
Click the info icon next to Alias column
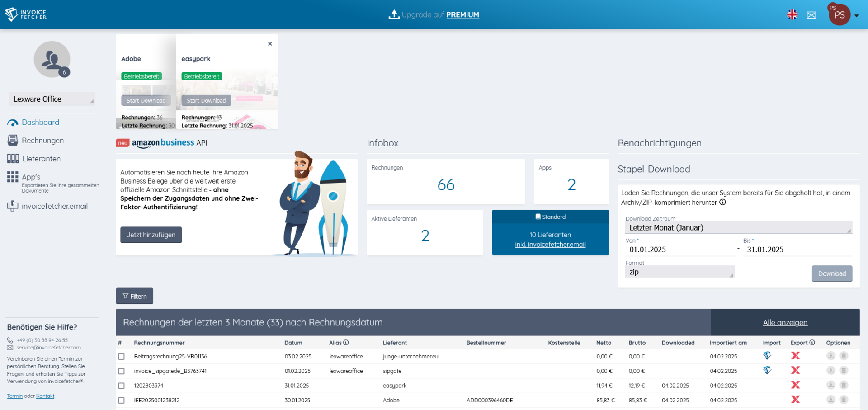click(346, 343)
